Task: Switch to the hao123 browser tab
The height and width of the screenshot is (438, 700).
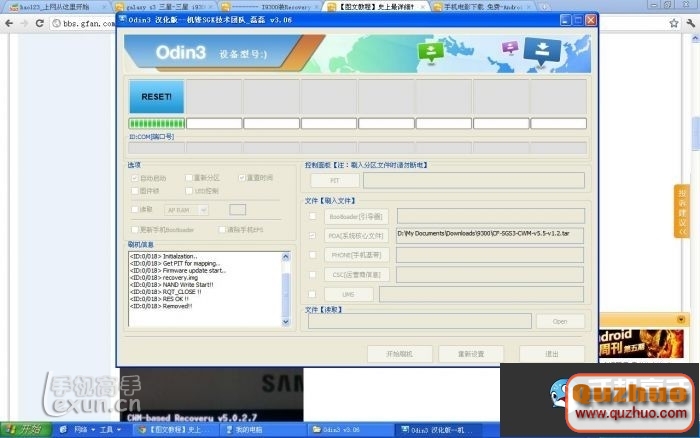Action: coord(57,7)
